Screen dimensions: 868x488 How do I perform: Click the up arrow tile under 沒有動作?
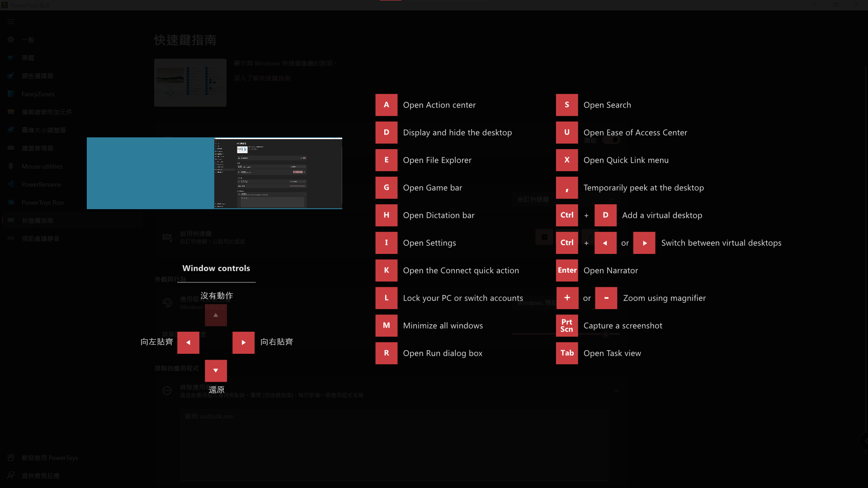[216, 315]
